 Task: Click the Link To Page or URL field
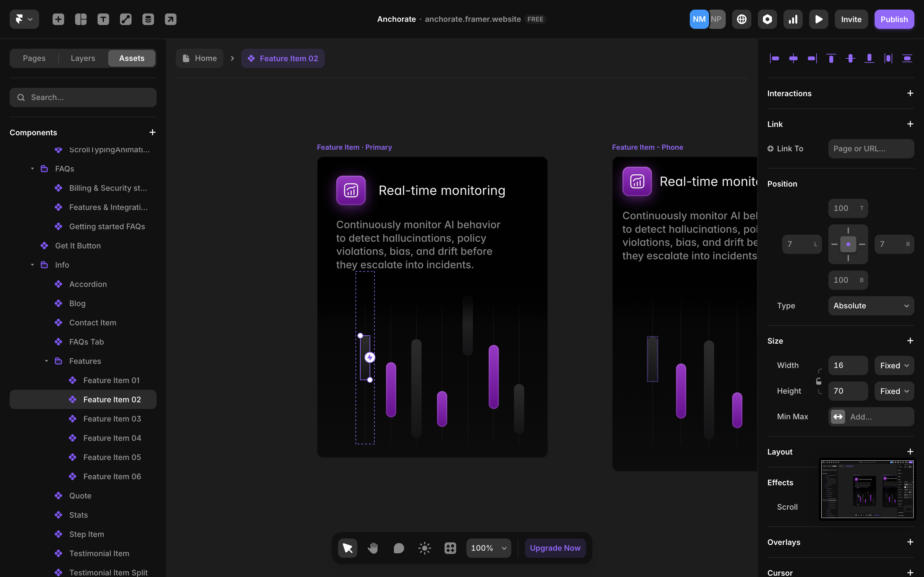pos(870,148)
